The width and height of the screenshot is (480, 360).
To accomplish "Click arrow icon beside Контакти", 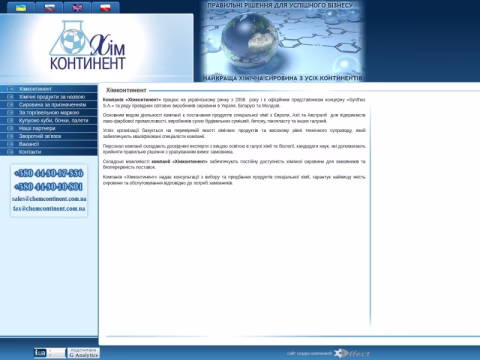I will pyautogui.click(x=10, y=152).
